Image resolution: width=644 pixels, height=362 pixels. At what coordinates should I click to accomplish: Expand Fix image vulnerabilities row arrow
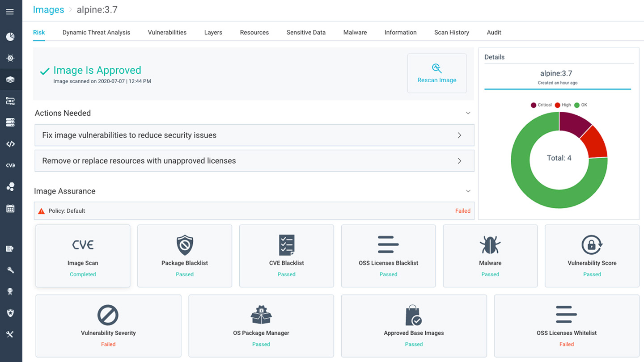click(459, 135)
